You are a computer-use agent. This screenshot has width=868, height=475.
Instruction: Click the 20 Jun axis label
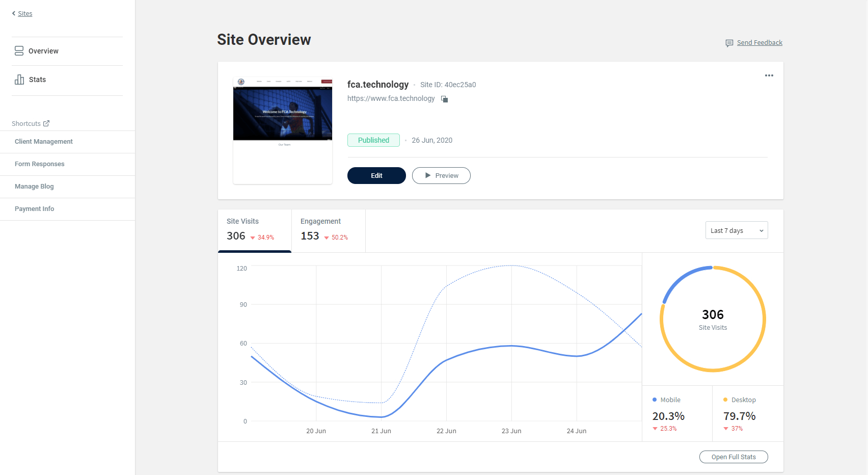click(x=316, y=431)
